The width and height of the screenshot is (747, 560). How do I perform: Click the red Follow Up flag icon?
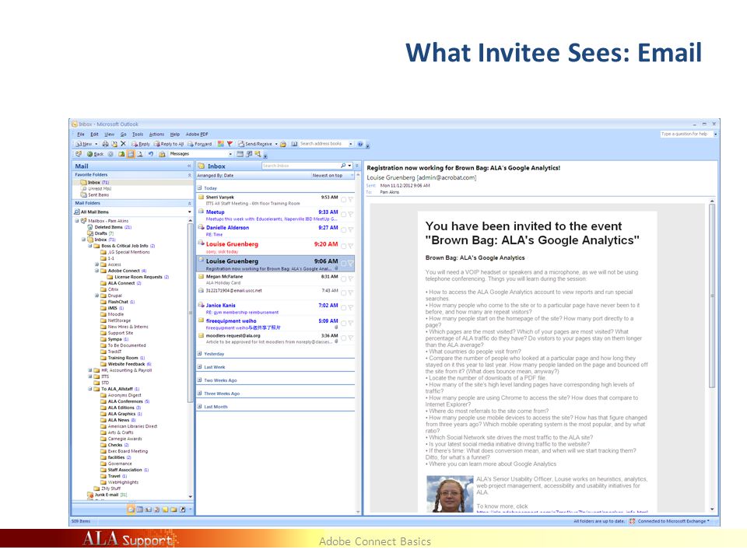tap(230, 144)
